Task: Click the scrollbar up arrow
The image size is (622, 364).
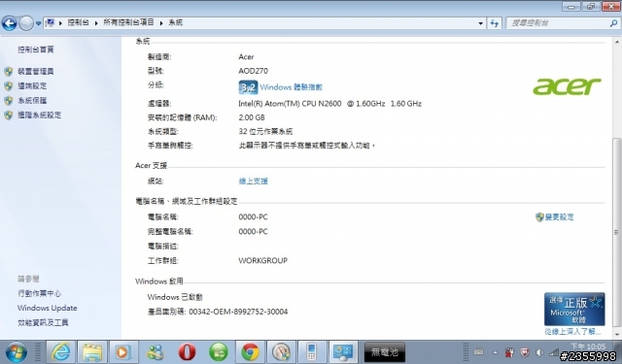Action: point(617,42)
